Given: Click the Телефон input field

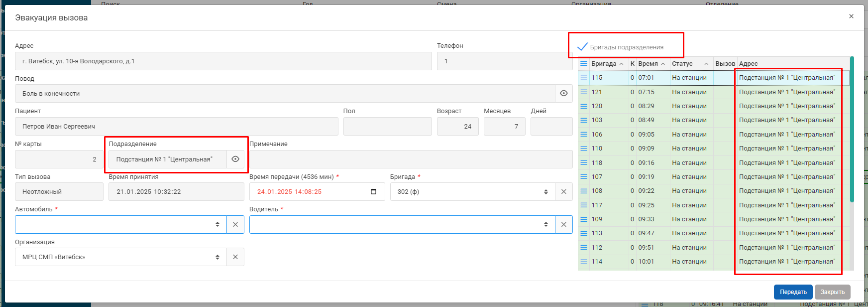Looking at the screenshot, I should (x=505, y=61).
